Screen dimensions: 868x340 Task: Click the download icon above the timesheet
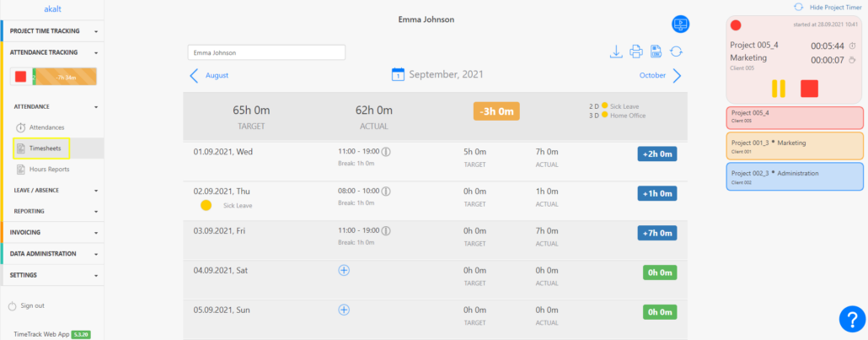pyautogui.click(x=616, y=52)
